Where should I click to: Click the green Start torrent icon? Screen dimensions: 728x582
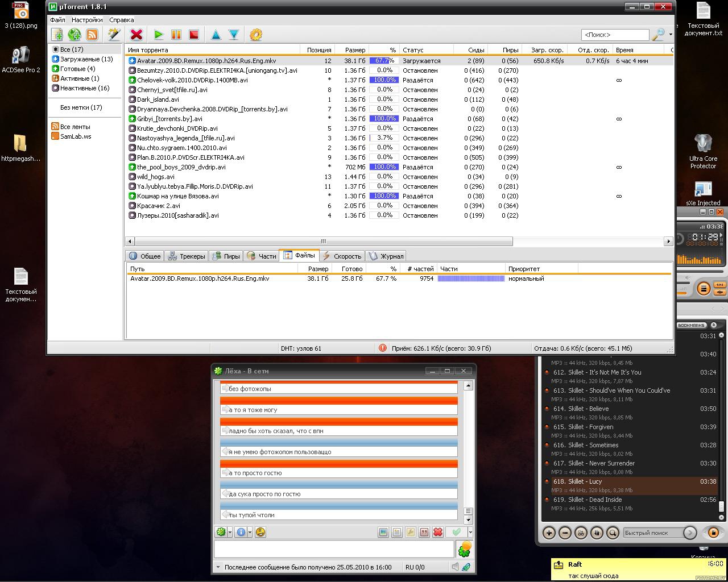click(159, 35)
